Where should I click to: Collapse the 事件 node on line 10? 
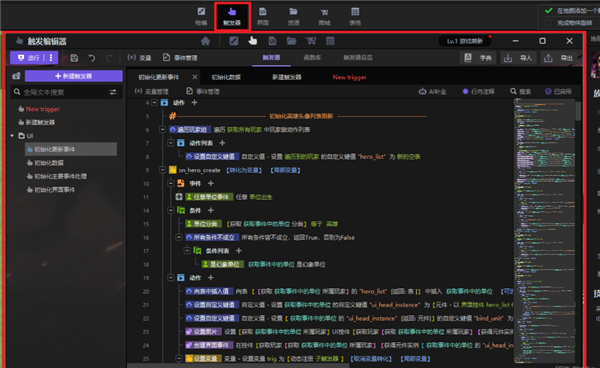[x=171, y=183]
